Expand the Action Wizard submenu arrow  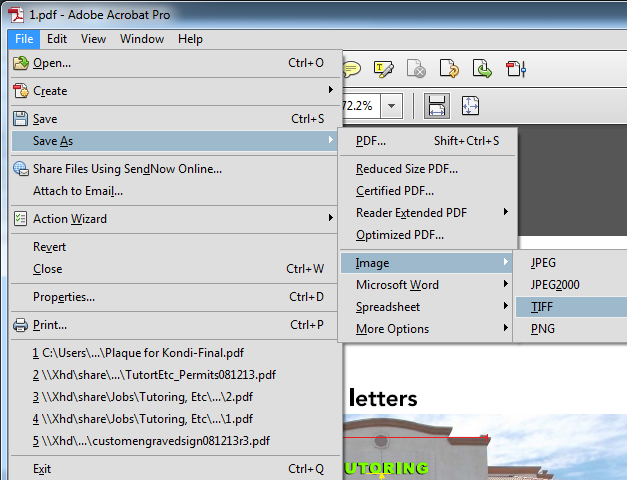(331, 218)
